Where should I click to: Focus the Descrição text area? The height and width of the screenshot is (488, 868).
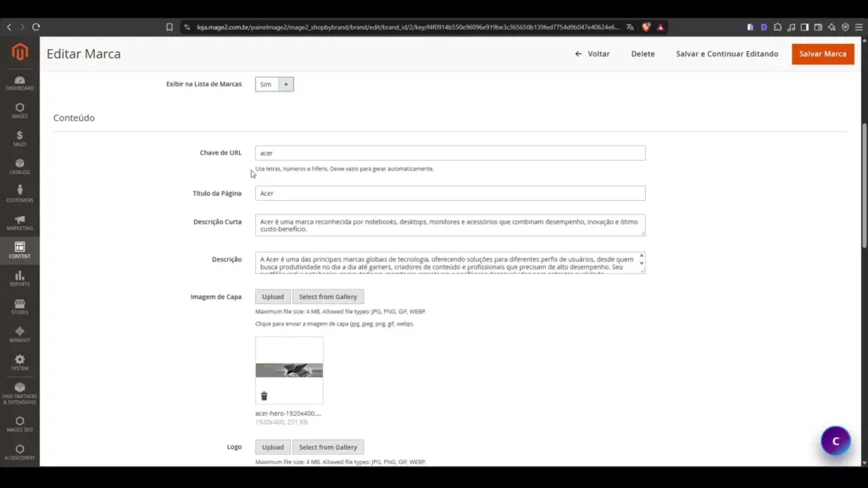(450, 263)
